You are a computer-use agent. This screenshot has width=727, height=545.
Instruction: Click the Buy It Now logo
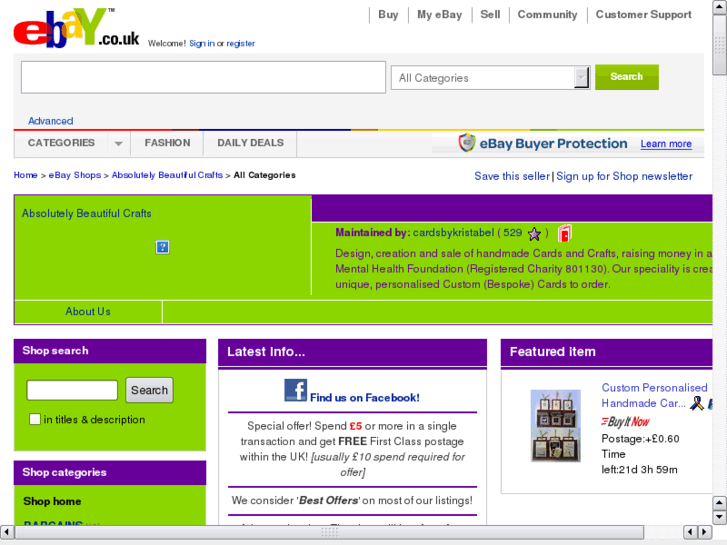(625, 421)
